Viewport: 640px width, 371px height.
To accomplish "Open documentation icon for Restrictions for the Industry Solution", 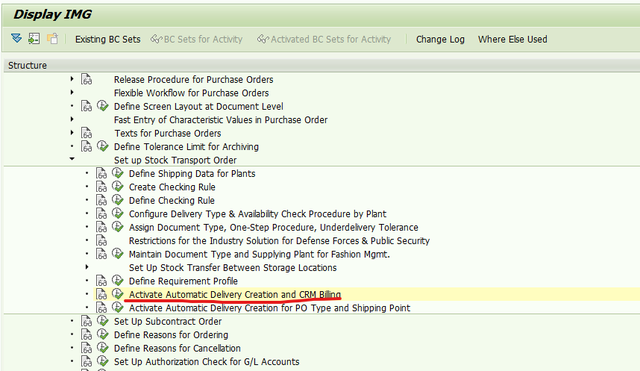I will (x=101, y=240).
